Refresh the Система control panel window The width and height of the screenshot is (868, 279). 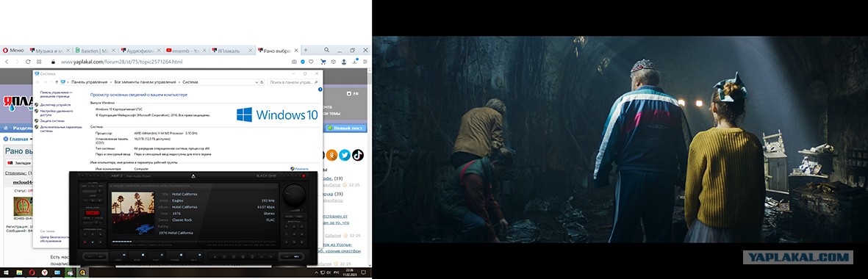pos(262,81)
